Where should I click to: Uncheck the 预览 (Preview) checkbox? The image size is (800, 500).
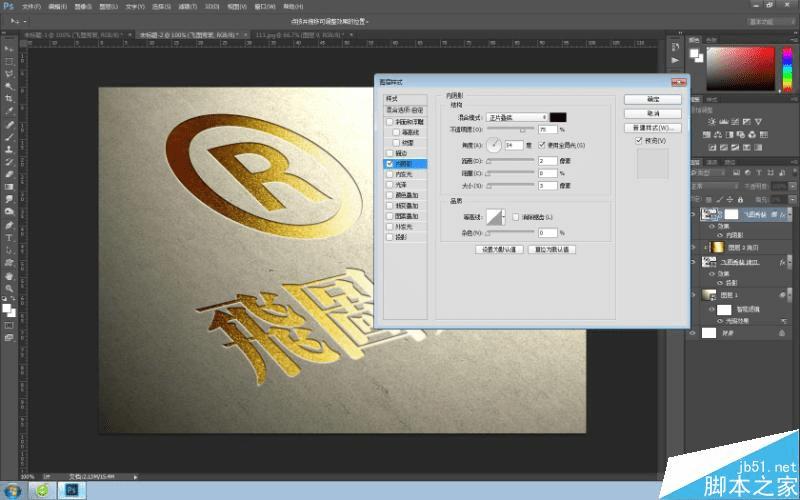click(640, 141)
